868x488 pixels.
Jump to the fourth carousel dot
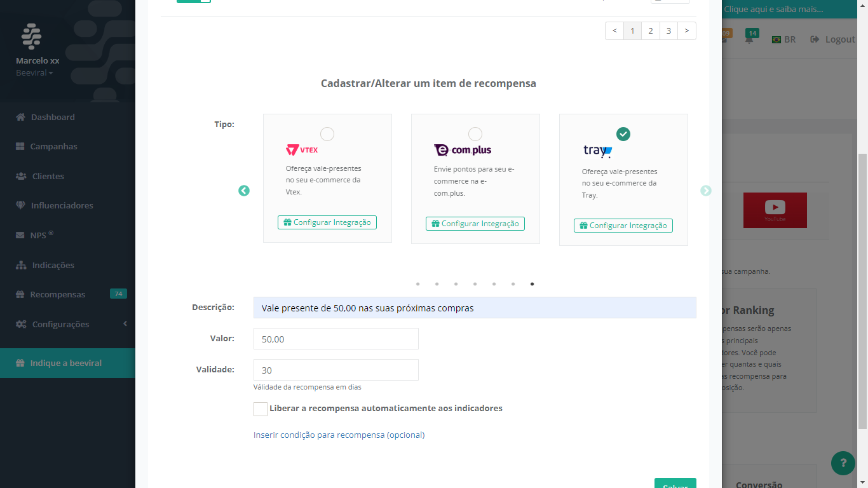coord(475,284)
